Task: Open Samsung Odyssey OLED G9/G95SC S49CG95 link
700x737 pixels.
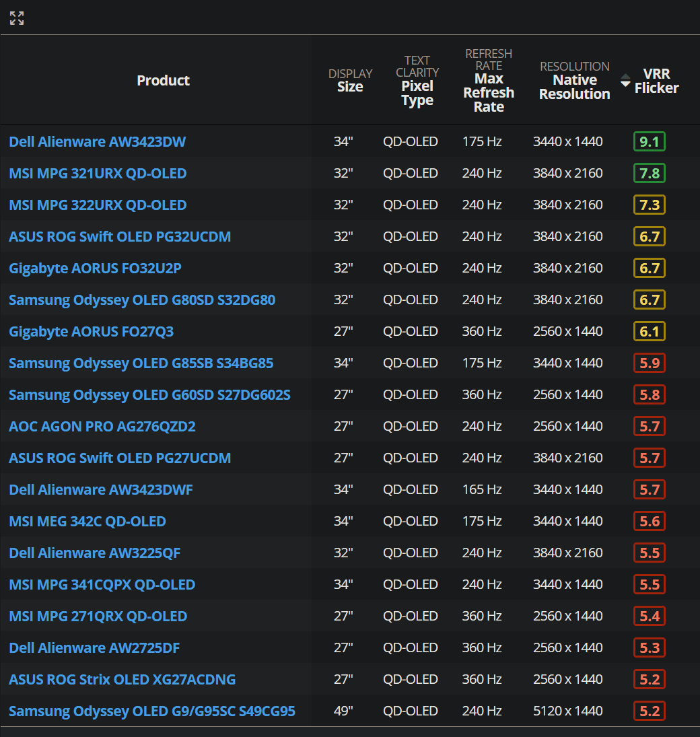Action: coord(152,711)
